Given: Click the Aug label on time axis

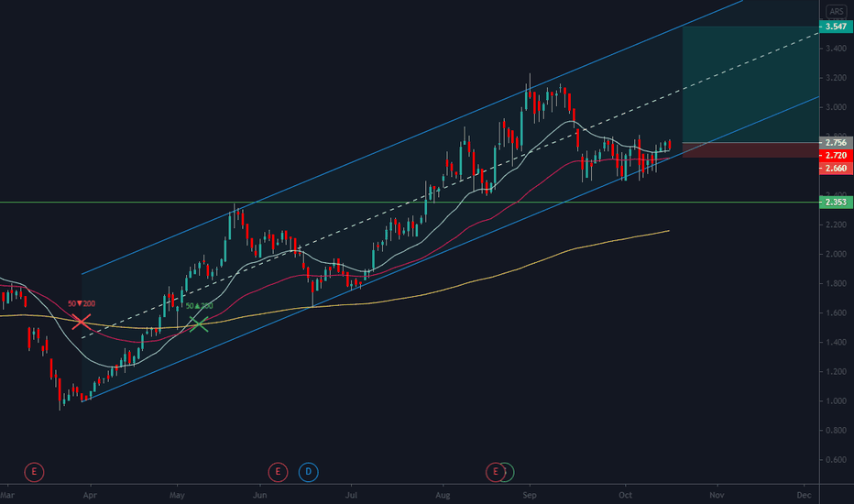Looking at the screenshot, I should (443, 495).
